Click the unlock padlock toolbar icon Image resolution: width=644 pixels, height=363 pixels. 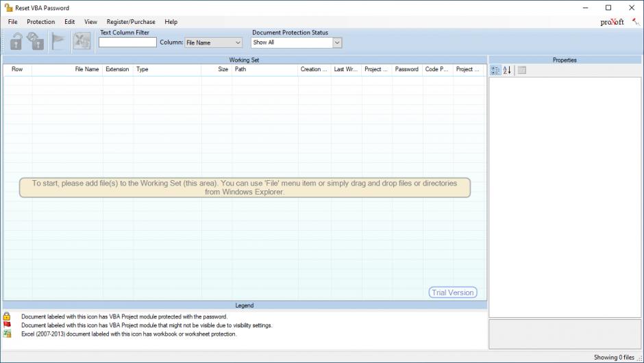[x=16, y=42]
